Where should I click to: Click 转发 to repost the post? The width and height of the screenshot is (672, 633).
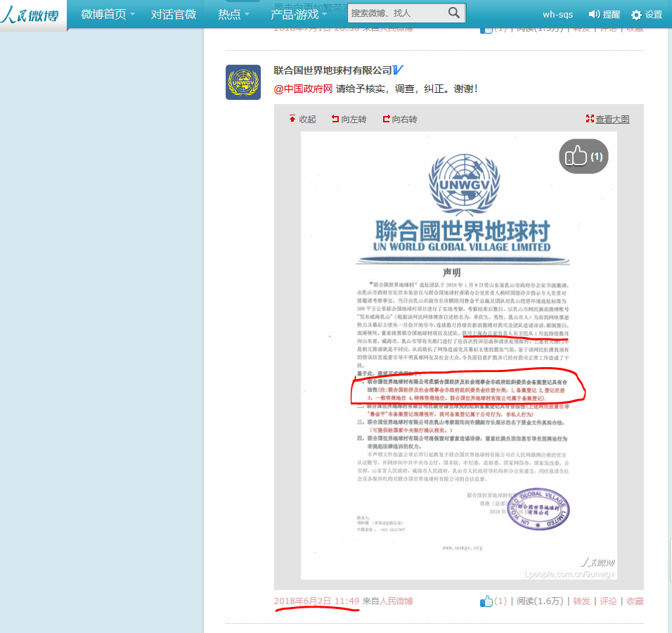pos(581,601)
